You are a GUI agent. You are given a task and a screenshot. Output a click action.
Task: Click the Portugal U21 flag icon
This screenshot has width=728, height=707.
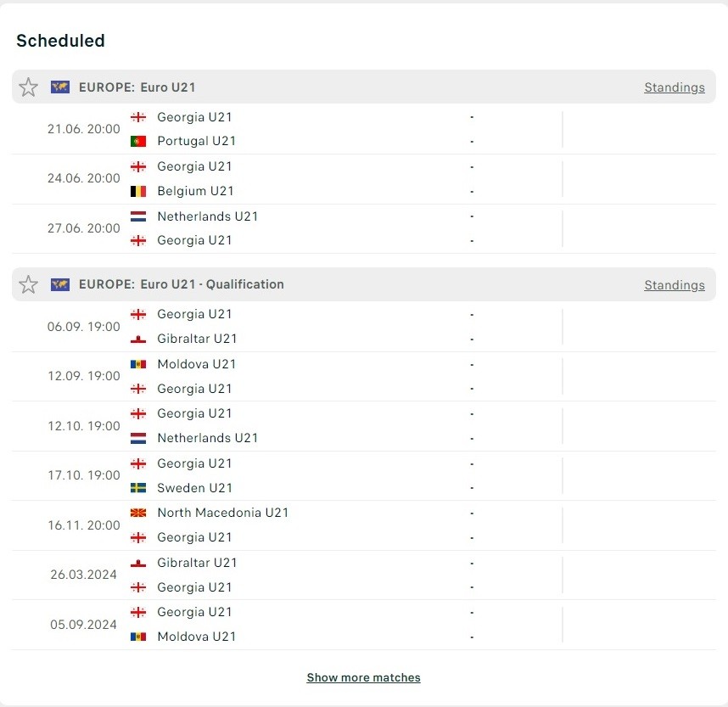(138, 141)
